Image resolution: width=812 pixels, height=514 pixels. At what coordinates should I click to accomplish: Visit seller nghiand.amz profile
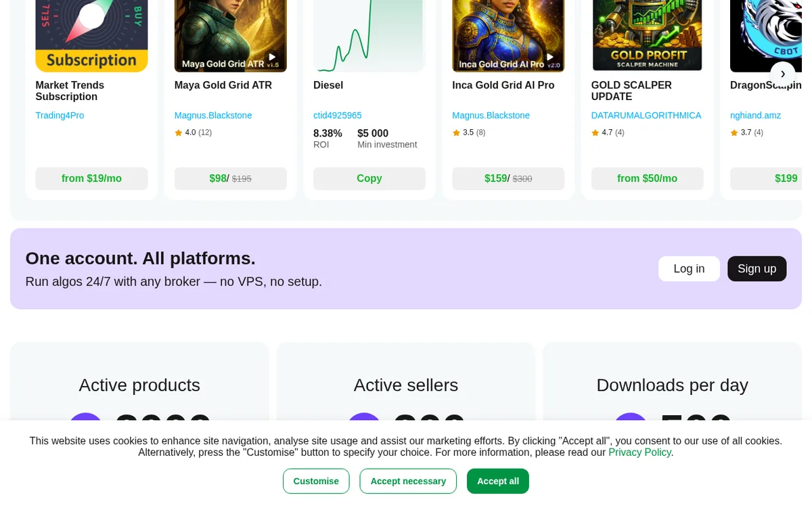(755, 116)
